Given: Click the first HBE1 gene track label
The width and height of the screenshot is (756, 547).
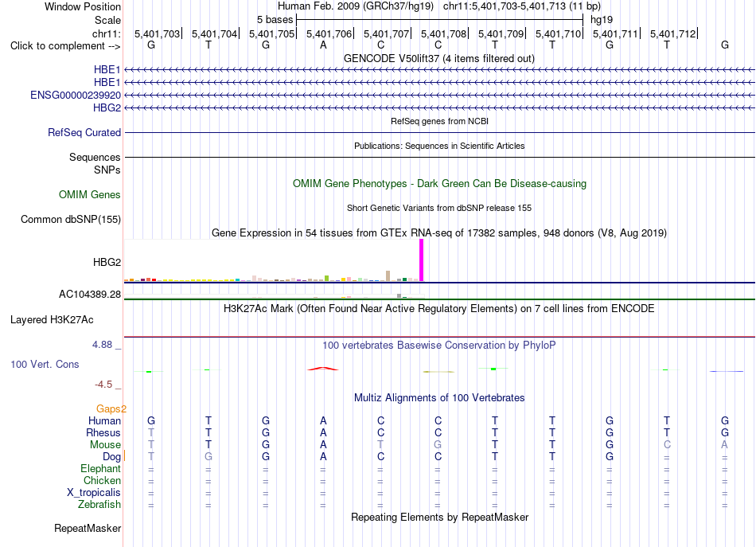Looking at the screenshot, I should pyautogui.click(x=107, y=69).
